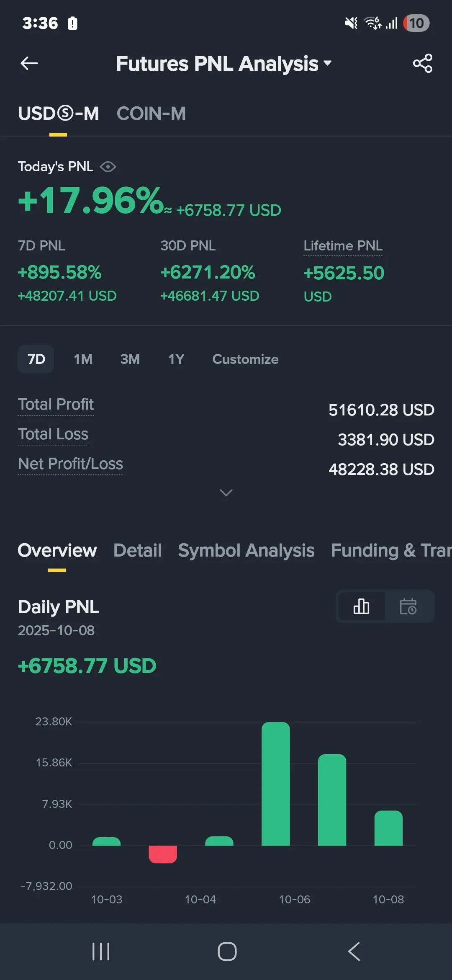This screenshot has height=980, width=452.
Task: Choose the 1M time range
Action: [83, 359]
